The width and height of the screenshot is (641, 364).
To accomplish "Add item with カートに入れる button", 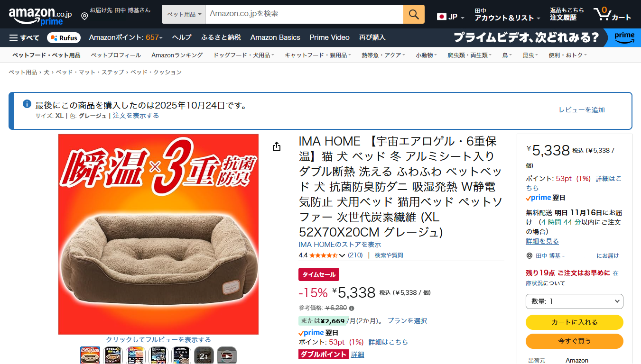I will click(x=574, y=322).
